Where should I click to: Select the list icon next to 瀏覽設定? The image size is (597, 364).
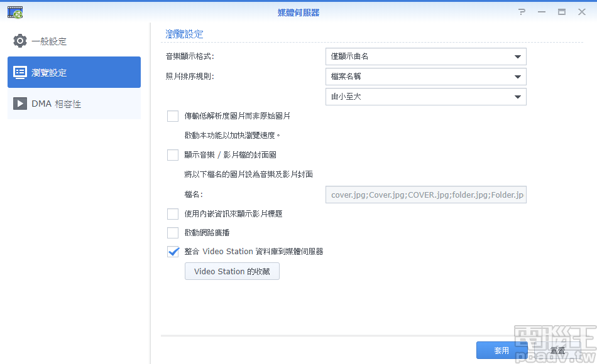click(x=20, y=72)
